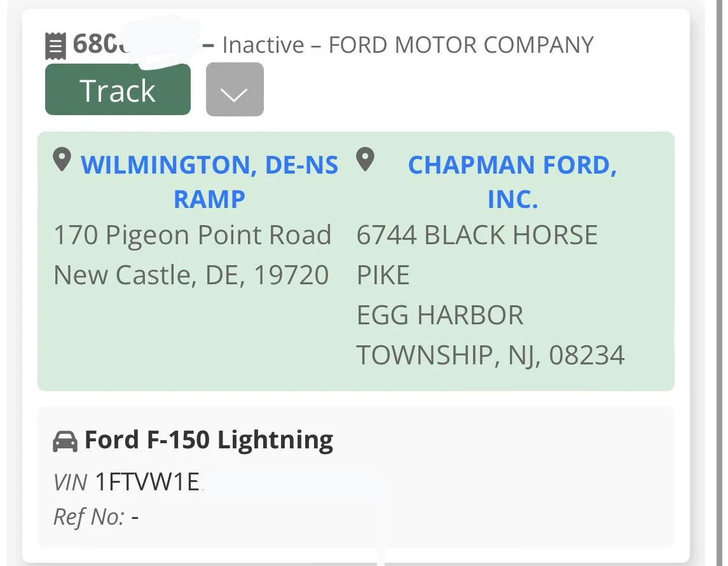Click the green Track button
728x566 pixels.
[118, 90]
